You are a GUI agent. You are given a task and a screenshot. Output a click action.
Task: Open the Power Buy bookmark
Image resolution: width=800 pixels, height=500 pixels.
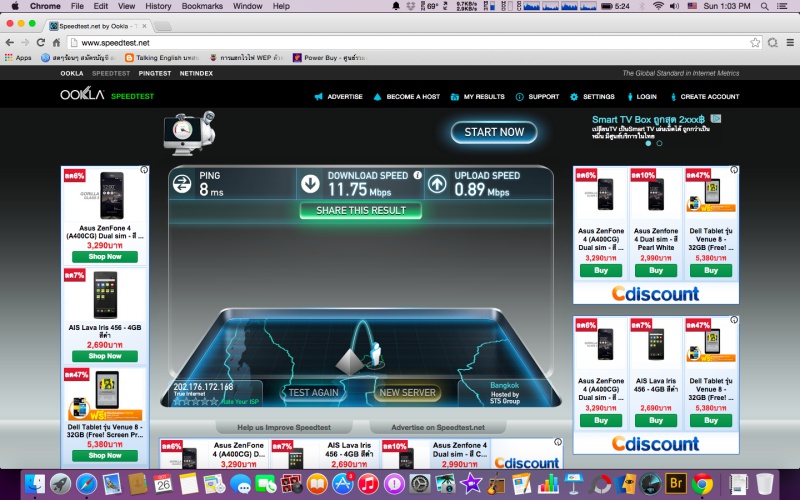[x=330, y=58]
